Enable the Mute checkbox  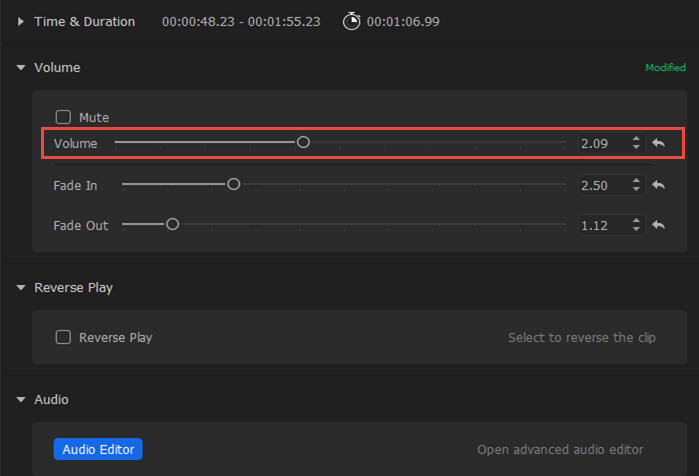click(x=63, y=117)
